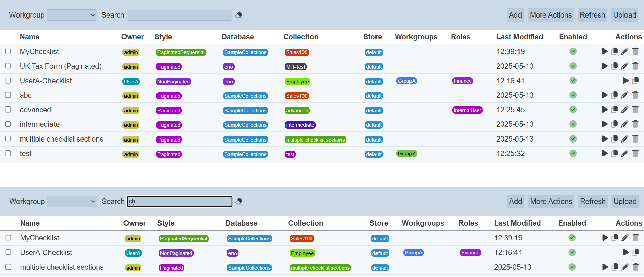
Task: Sort top table by Name column header
Action: [x=30, y=37]
